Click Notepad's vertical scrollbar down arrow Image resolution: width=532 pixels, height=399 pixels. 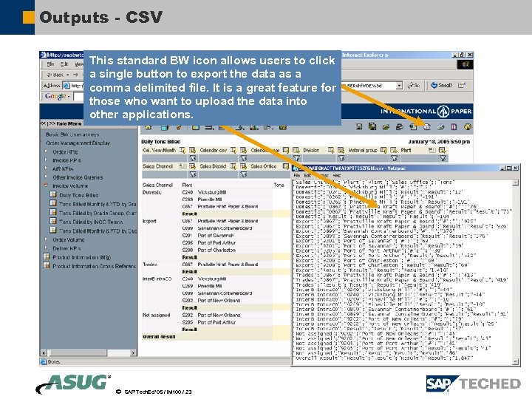[516, 361]
